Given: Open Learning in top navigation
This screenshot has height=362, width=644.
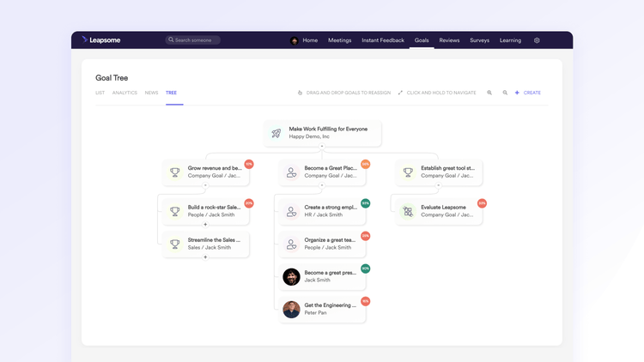Looking at the screenshot, I should click(x=511, y=40).
